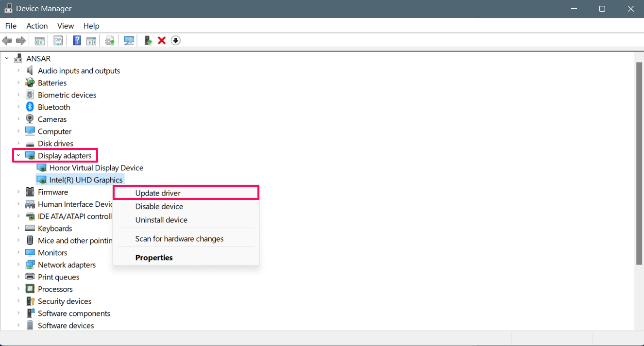Screen dimensions: 644x346
Task: Expand the Software components category
Action: [18, 313]
